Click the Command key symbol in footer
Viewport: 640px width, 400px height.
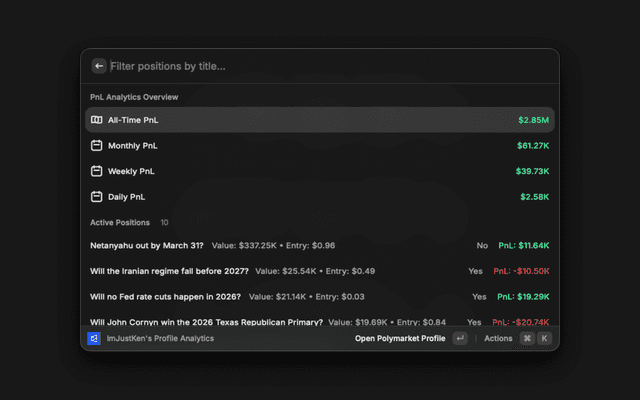pyautogui.click(x=527, y=339)
